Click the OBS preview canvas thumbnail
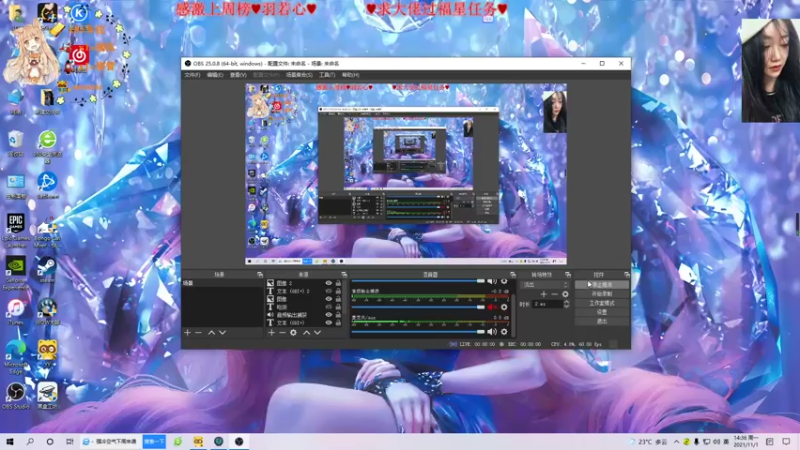The image size is (800, 450). coord(406,174)
